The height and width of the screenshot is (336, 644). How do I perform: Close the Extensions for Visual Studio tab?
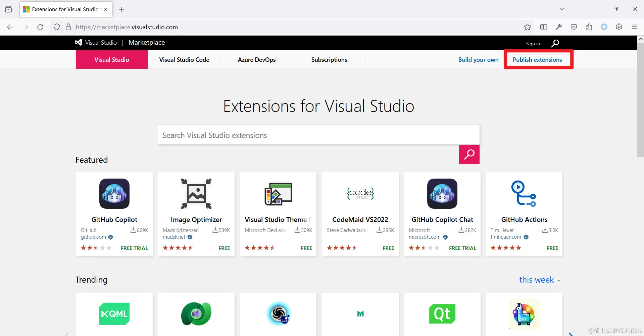coord(106,9)
